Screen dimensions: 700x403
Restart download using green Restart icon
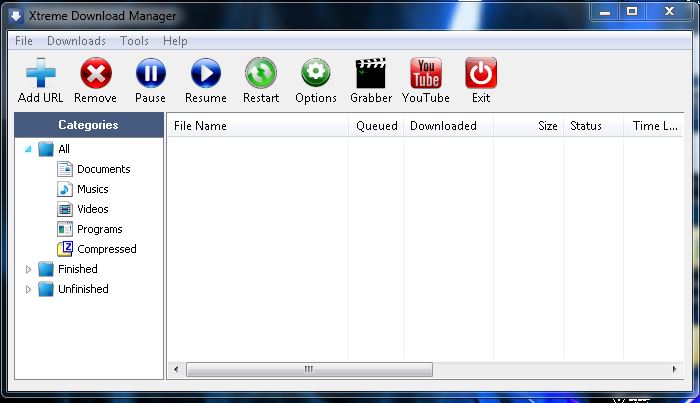click(x=261, y=74)
